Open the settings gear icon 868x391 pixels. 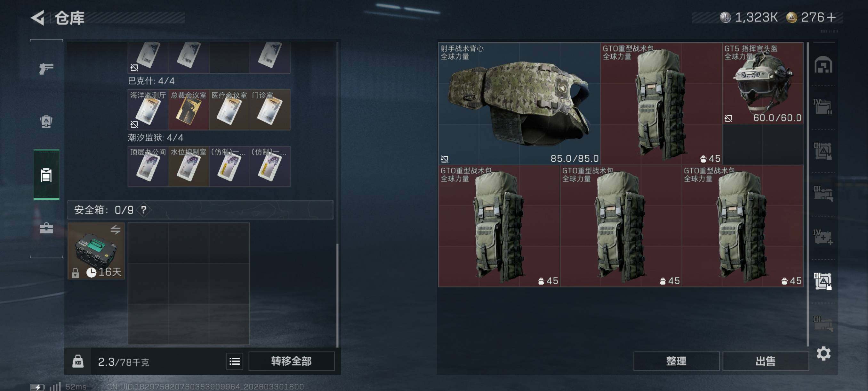(x=823, y=353)
